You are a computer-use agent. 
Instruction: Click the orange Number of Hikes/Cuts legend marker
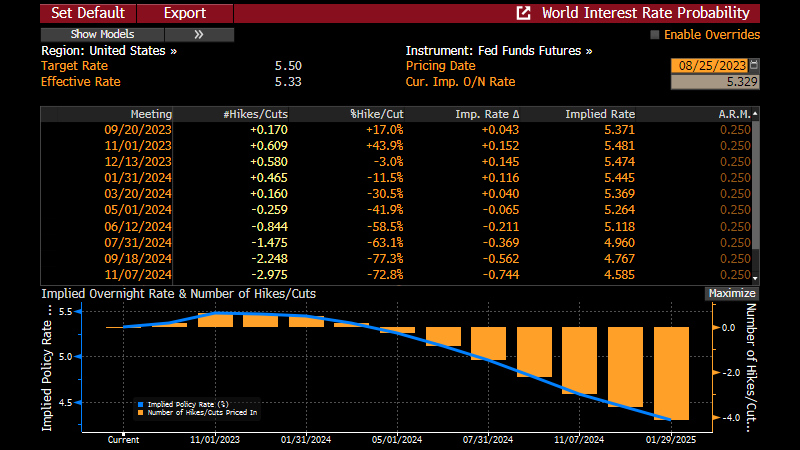pos(140,412)
